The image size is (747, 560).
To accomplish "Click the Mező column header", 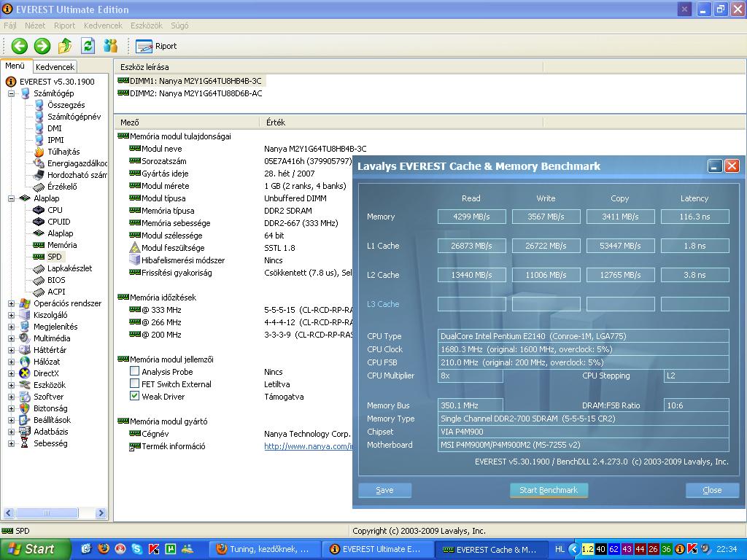I will tap(187, 122).
